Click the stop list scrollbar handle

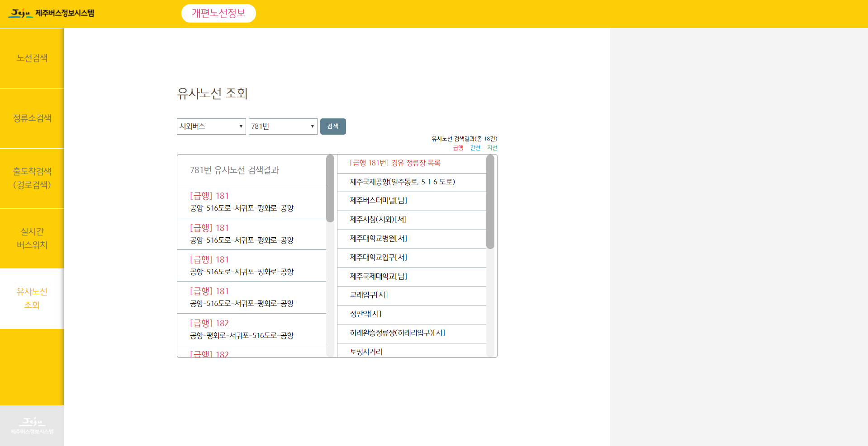(x=491, y=201)
